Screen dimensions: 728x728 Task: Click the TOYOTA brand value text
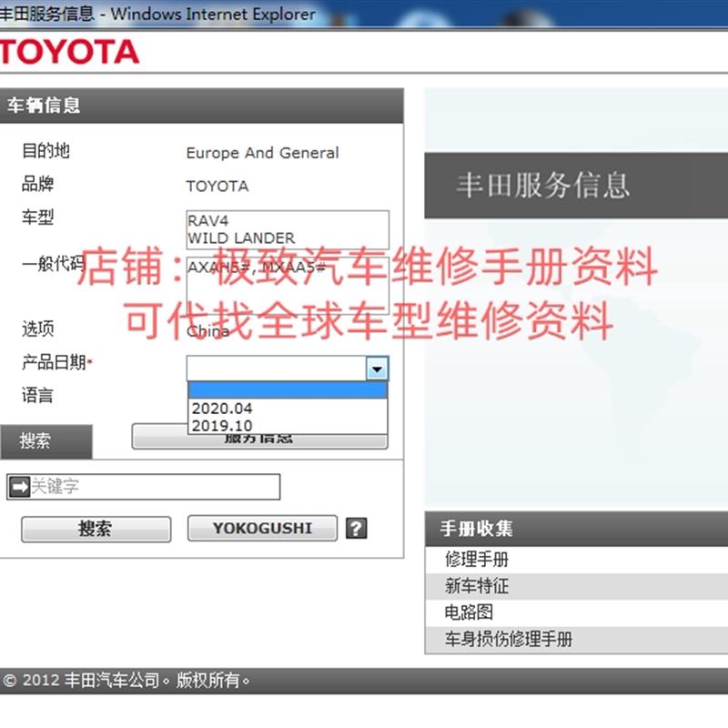pos(217,187)
